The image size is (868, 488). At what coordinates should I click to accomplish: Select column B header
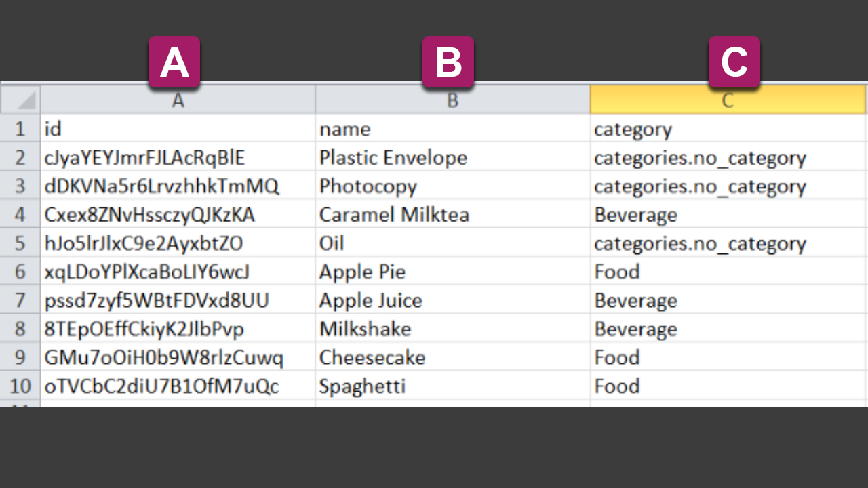(453, 100)
